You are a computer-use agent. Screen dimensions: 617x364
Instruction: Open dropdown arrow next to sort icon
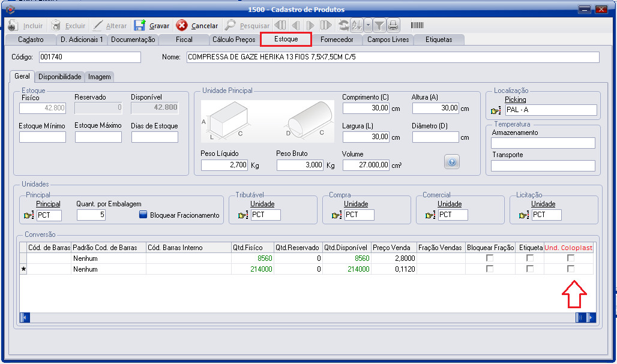(367, 26)
